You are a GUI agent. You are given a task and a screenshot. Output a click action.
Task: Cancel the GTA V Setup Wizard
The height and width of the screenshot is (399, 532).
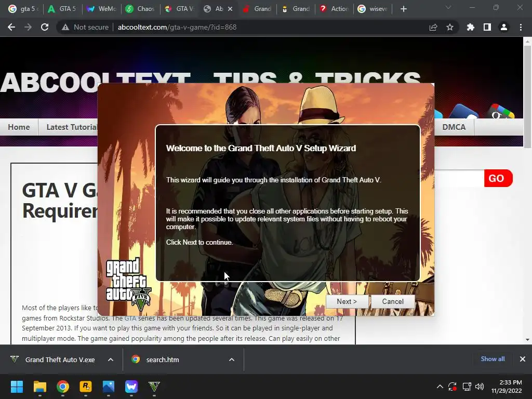393,301
